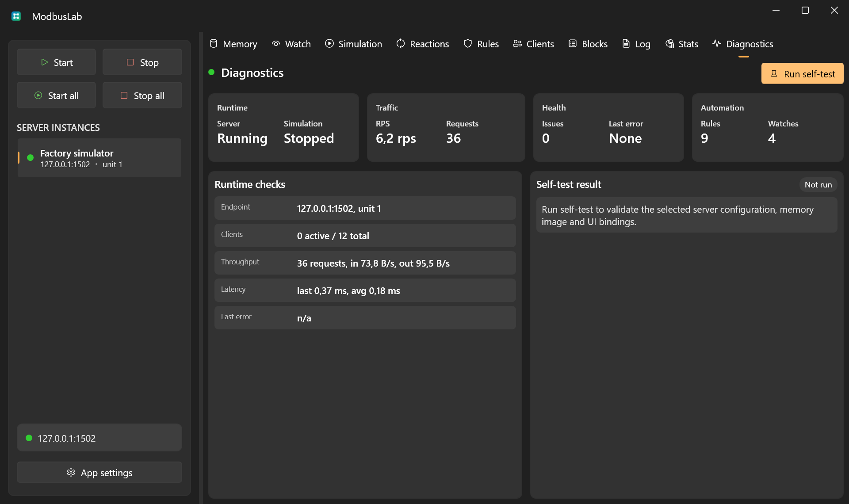The image size is (849, 504).
Task: Click the green status dot beside Diagnostics heading
Action: click(211, 72)
